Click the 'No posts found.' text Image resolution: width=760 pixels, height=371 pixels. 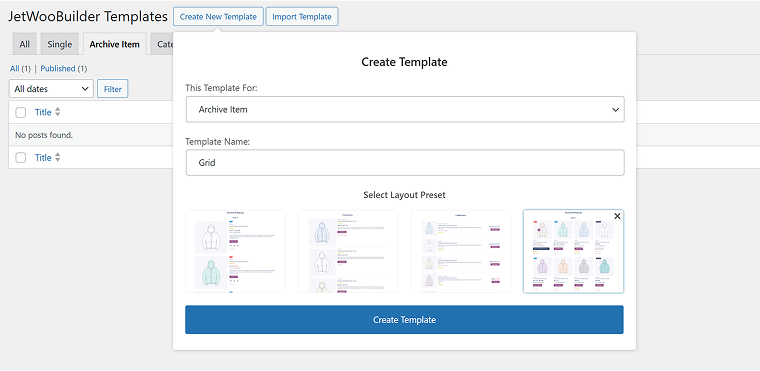coord(44,135)
